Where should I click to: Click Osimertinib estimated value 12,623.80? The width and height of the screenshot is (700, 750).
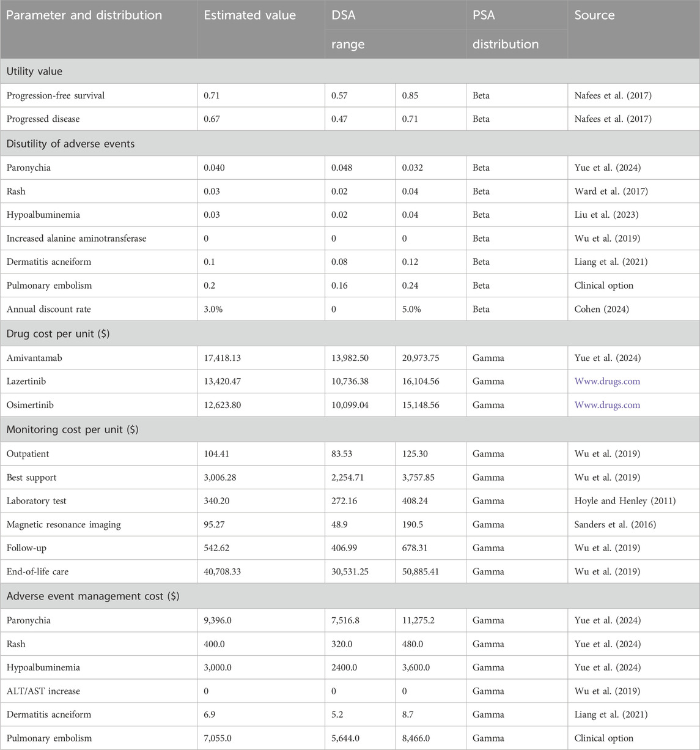[223, 405]
